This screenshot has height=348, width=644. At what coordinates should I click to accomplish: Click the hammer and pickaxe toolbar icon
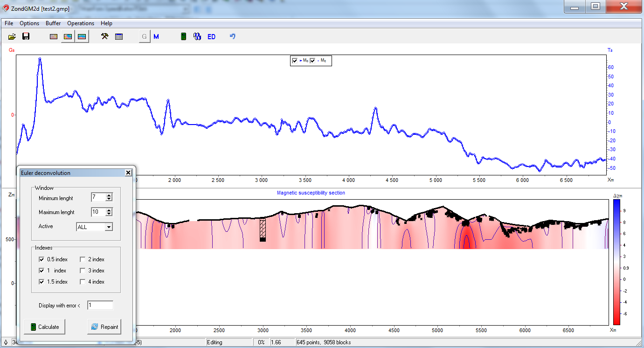click(x=105, y=36)
